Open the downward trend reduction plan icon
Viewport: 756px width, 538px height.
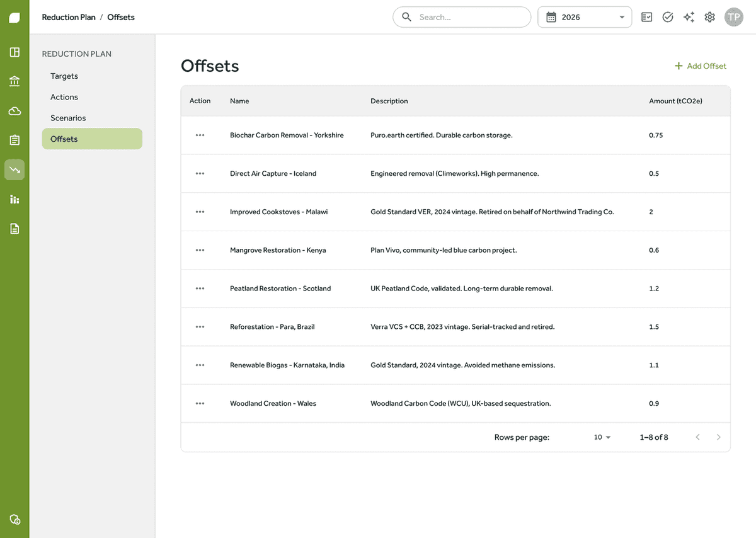(14, 169)
